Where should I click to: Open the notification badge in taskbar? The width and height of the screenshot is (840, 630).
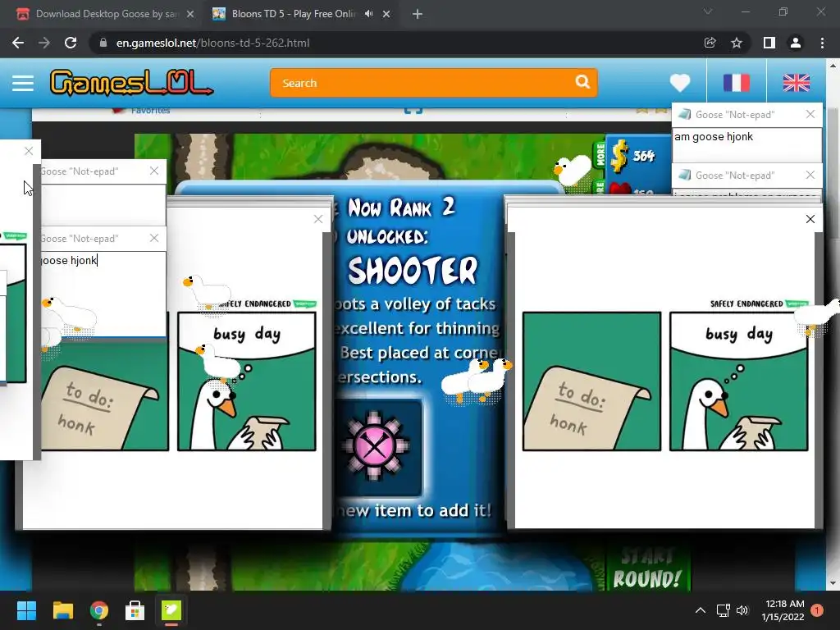pyautogui.click(x=817, y=610)
